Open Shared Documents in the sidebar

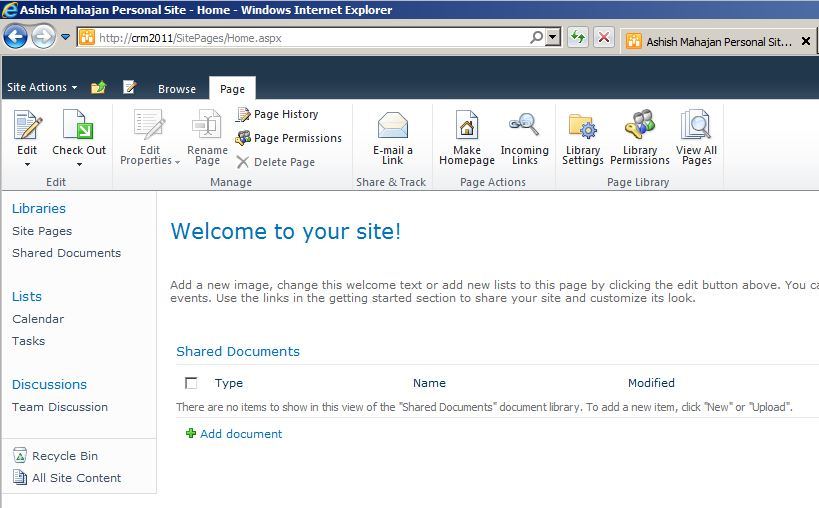(66, 253)
